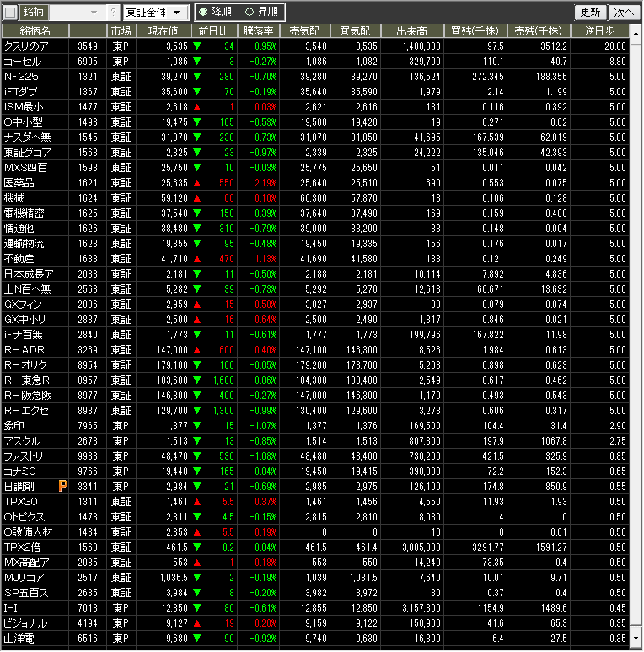Click the 更新 refresh button
The height and width of the screenshot is (652, 644).
[x=590, y=12]
